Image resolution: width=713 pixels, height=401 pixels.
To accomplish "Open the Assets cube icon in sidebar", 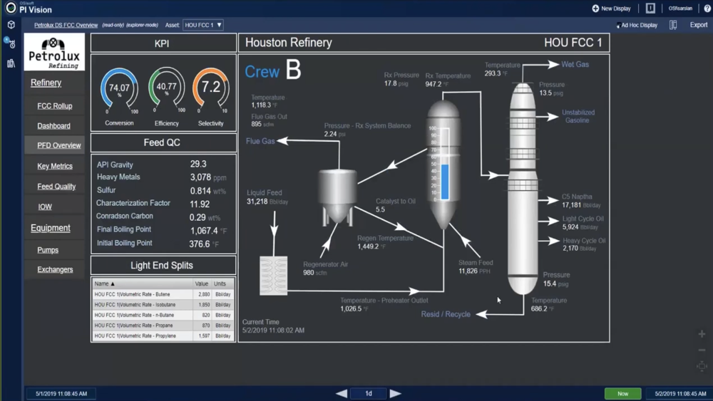I will [x=11, y=25].
